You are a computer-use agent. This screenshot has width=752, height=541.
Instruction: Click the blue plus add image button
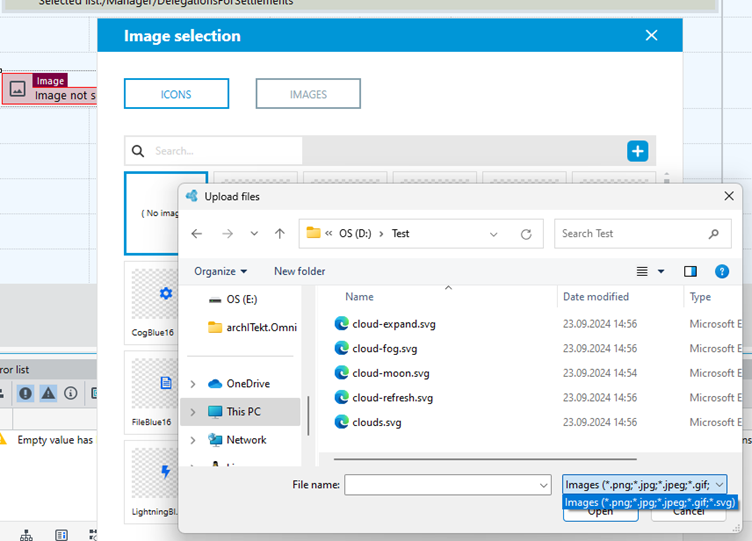point(637,151)
